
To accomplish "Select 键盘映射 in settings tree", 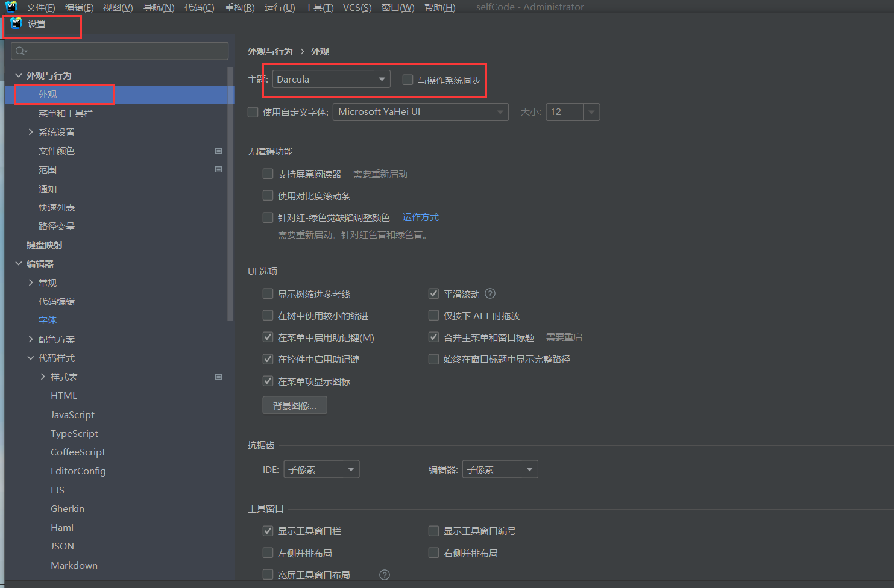I will 45,245.
